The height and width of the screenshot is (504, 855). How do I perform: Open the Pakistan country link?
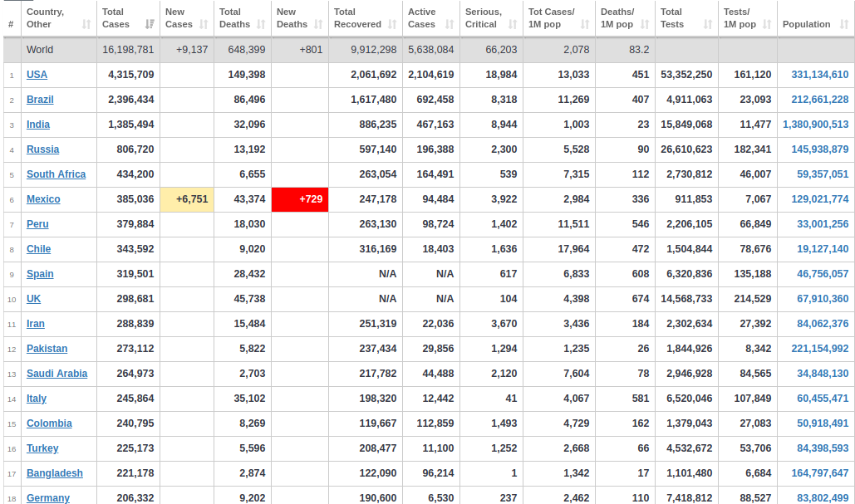click(47, 349)
